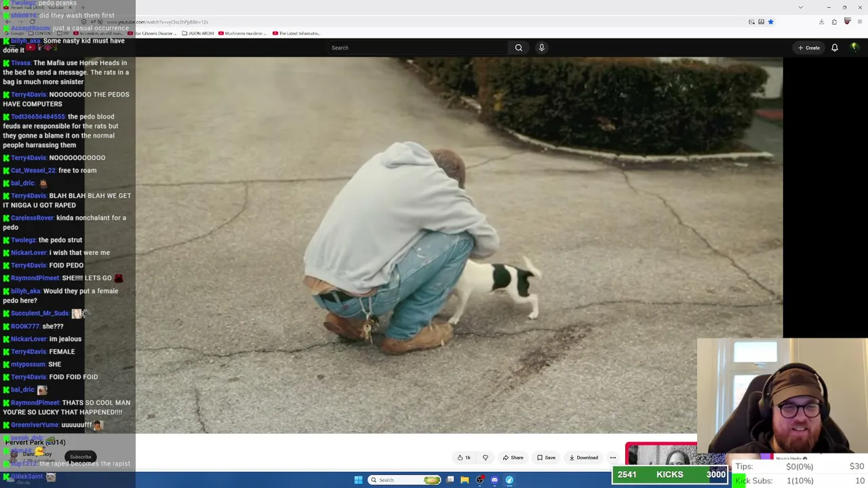Screen dimensions: 868x488
Task: Toggle picture-in-picture icon in address bar
Action: (x=751, y=22)
